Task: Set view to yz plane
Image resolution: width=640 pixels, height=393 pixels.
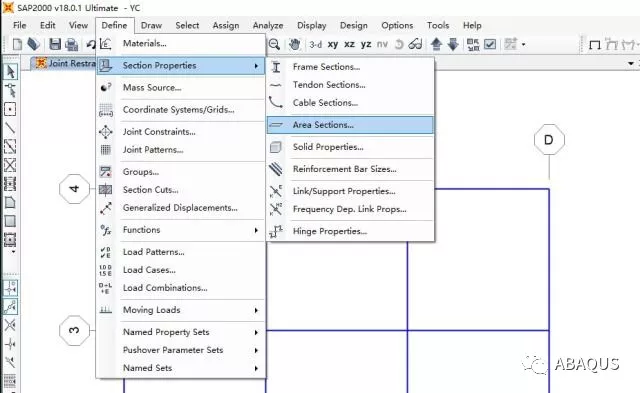Action: coord(366,44)
